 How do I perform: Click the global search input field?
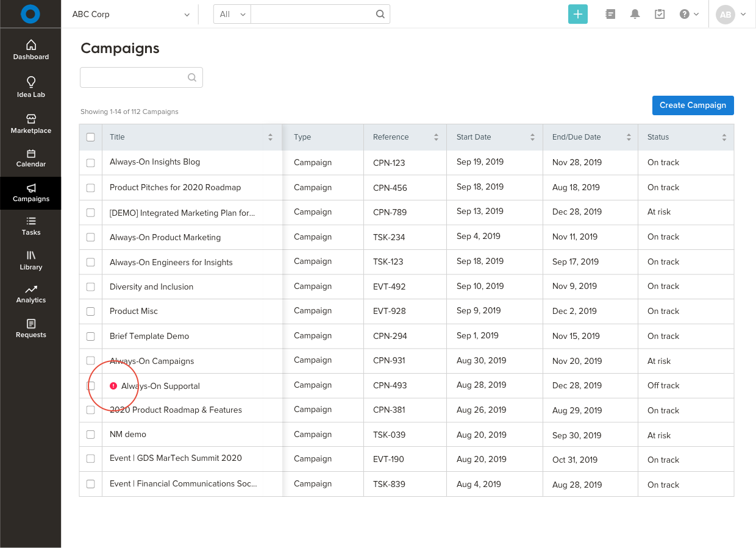312,14
